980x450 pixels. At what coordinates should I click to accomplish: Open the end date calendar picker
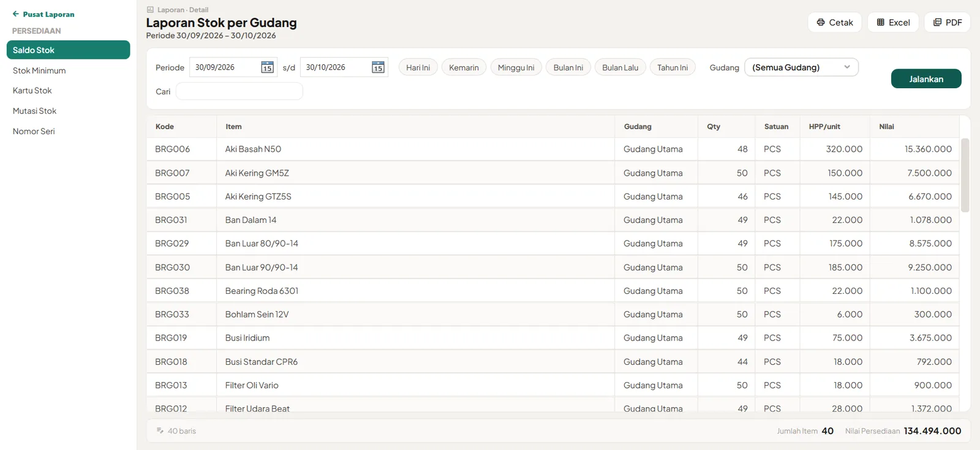click(x=378, y=67)
